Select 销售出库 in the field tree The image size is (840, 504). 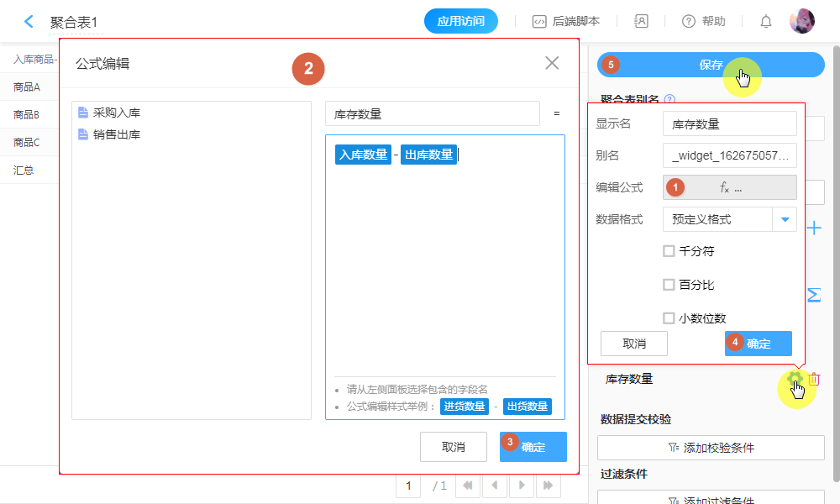[x=116, y=134]
